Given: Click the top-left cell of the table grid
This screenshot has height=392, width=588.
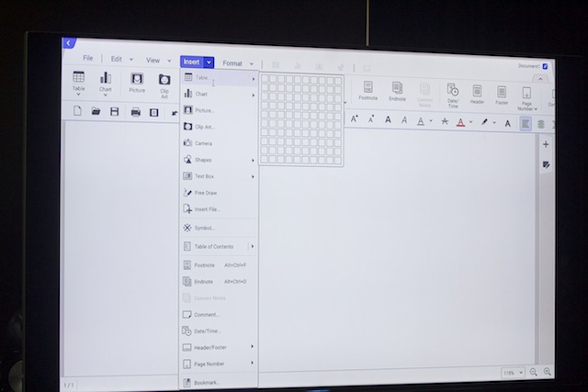Looking at the screenshot, I should coord(265,79).
